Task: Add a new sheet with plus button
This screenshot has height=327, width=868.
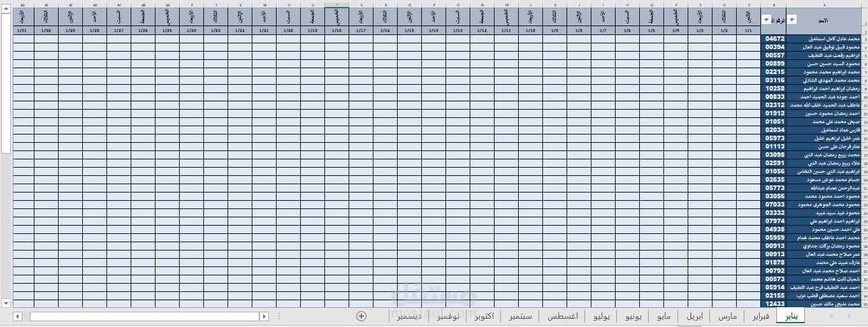Action: click(x=361, y=316)
